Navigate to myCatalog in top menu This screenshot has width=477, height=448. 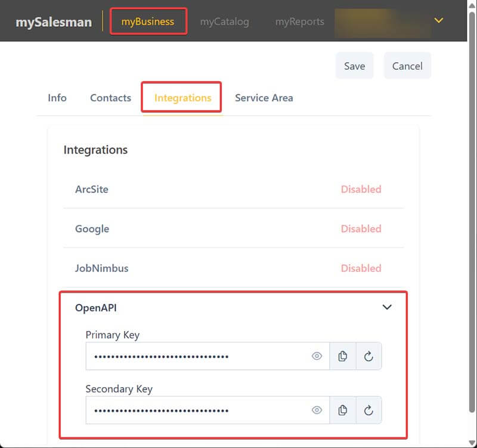point(224,21)
